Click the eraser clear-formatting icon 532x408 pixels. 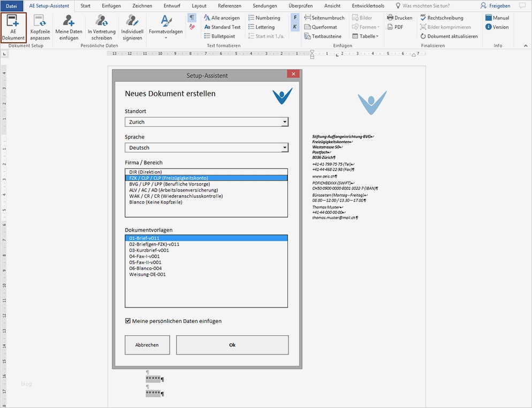tap(192, 27)
